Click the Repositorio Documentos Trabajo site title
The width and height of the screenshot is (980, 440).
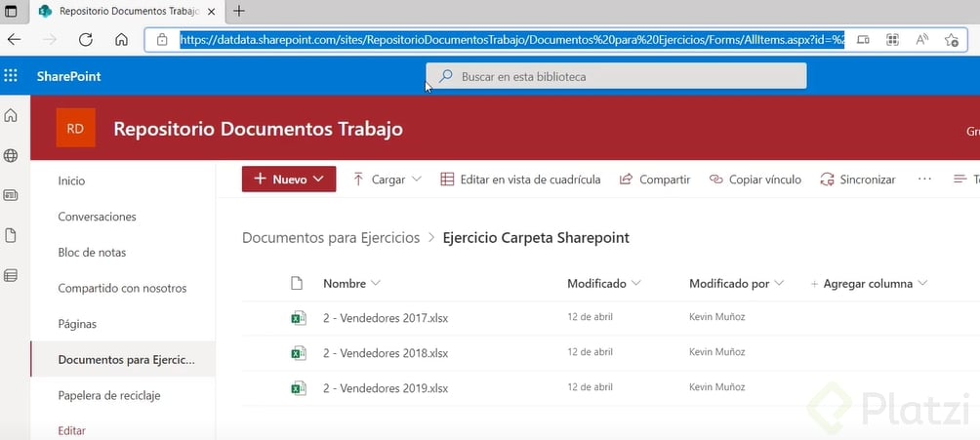click(x=258, y=130)
